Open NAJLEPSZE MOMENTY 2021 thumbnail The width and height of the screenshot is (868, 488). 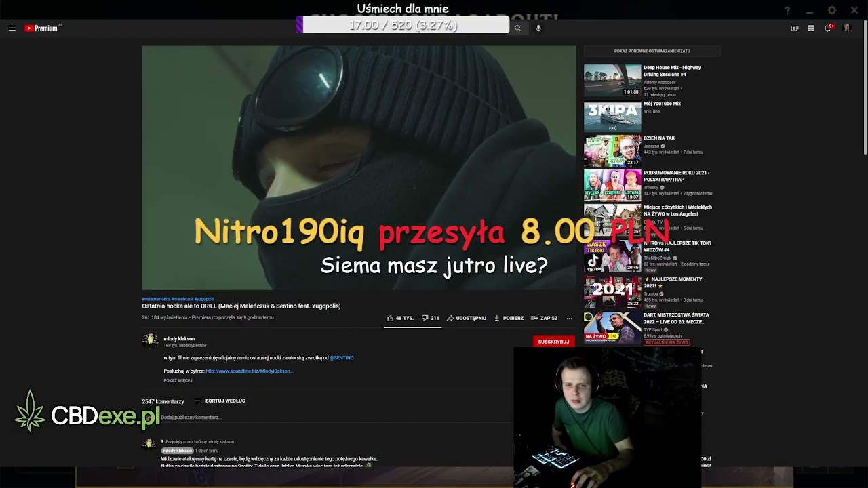[612, 291]
